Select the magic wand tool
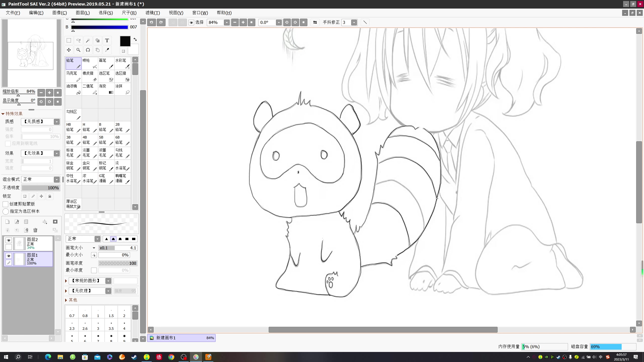Viewport: 644px width, 362px height. click(x=88, y=40)
